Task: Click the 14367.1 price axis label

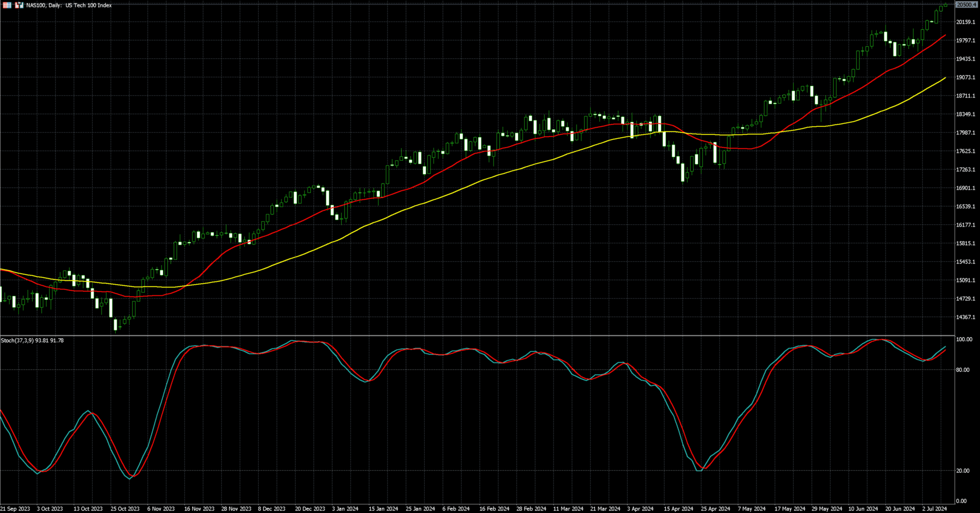Action: (x=966, y=317)
